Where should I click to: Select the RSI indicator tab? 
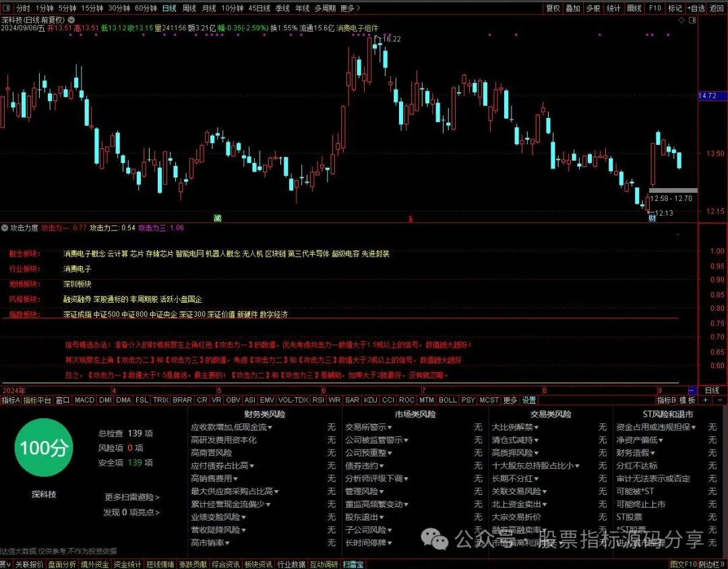pyautogui.click(x=318, y=400)
